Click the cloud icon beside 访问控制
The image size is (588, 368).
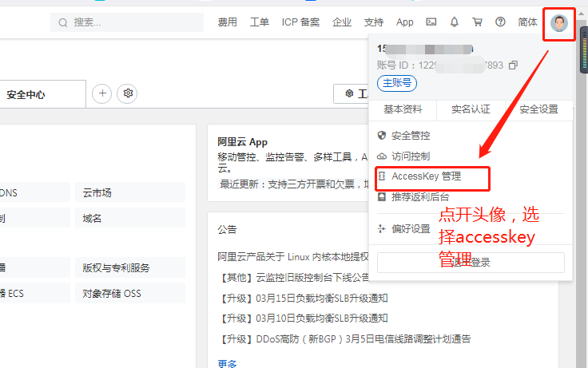click(x=382, y=156)
